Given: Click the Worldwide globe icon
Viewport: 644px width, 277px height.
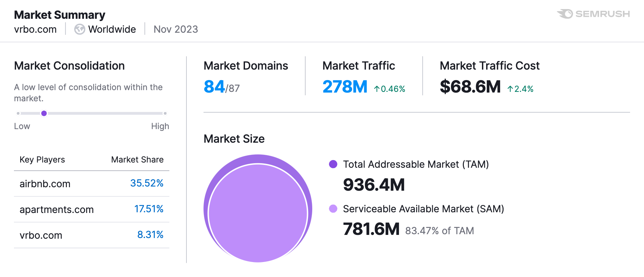Looking at the screenshot, I should pyautogui.click(x=79, y=29).
